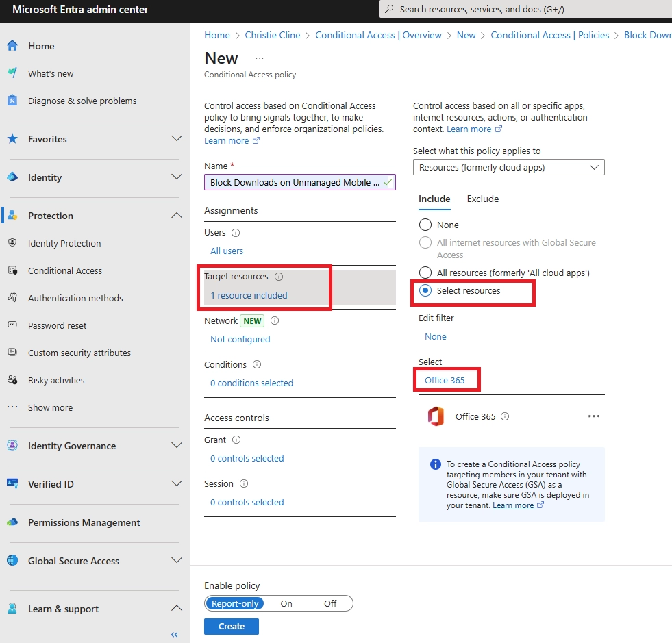
Task: Click 0 controls selected under Session
Action: point(247,502)
